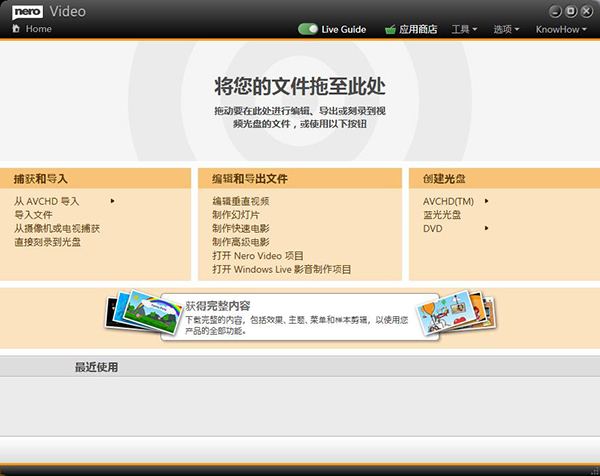Expand DVD submenu arrow

486,228
